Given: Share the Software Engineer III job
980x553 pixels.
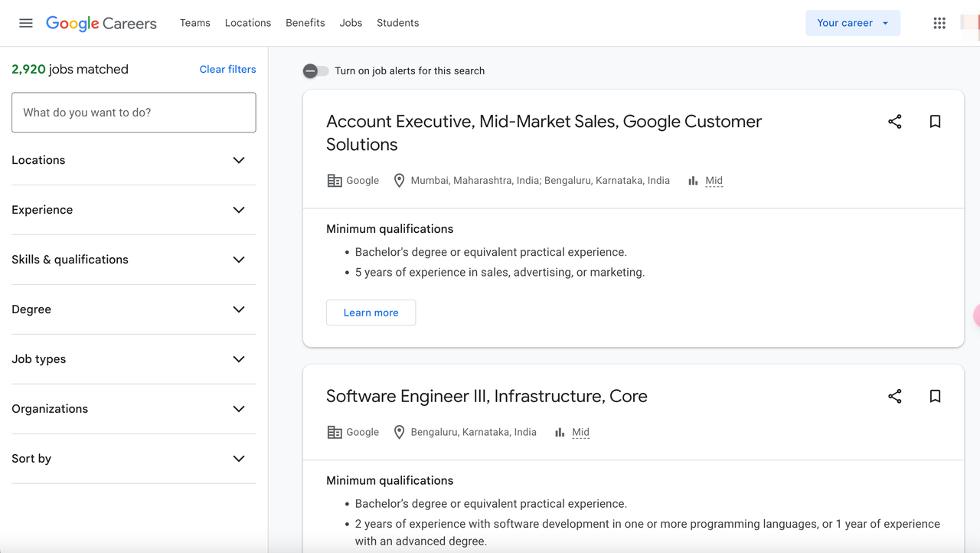Looking at the screenshot, I should coord(895,396).
